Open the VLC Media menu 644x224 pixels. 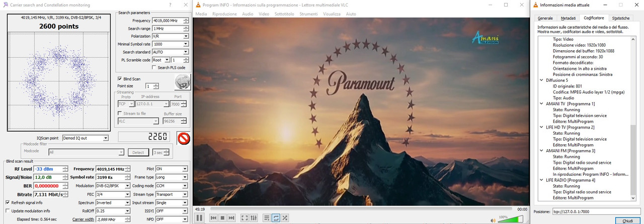click(201, 14)
